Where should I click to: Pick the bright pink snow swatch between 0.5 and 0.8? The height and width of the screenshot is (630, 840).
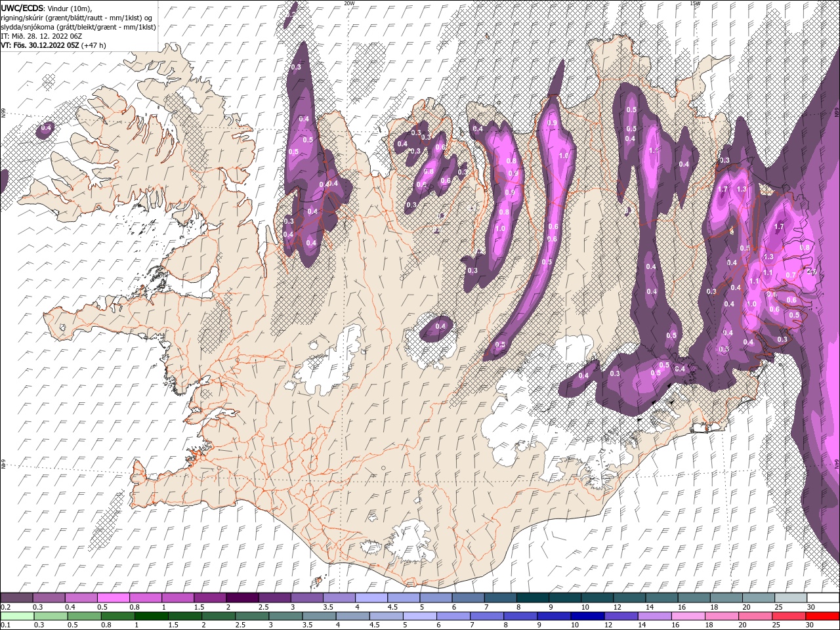113,598
